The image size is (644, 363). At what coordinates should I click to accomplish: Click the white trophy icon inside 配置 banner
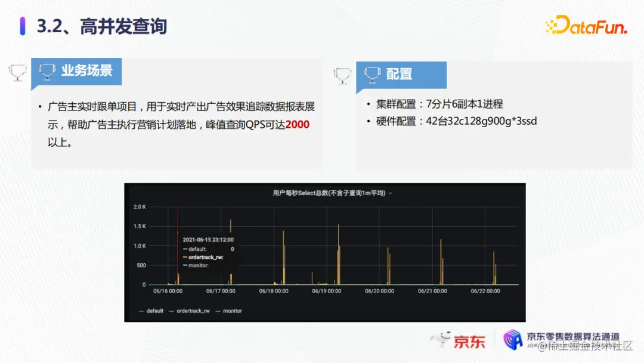[373, 75]
